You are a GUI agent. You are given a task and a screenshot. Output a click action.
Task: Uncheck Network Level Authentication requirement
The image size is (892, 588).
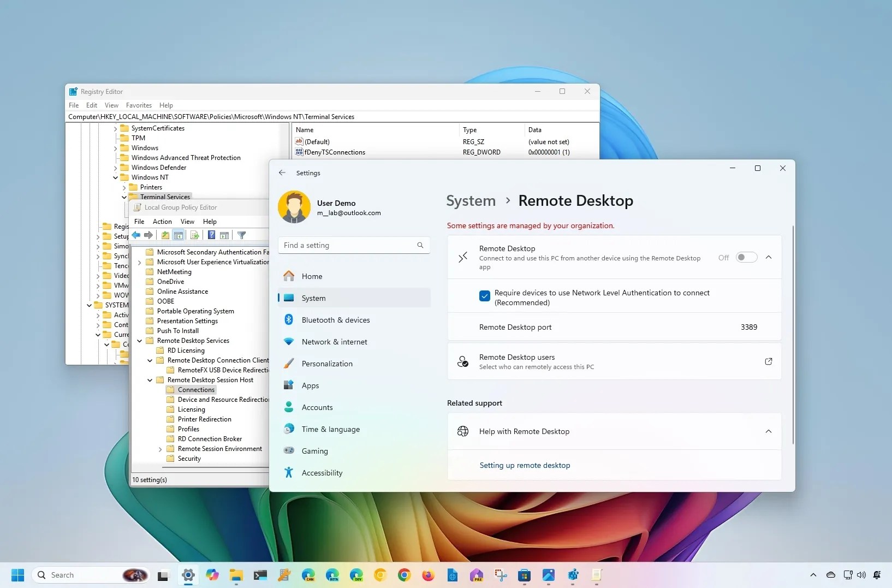coord(485,296)
